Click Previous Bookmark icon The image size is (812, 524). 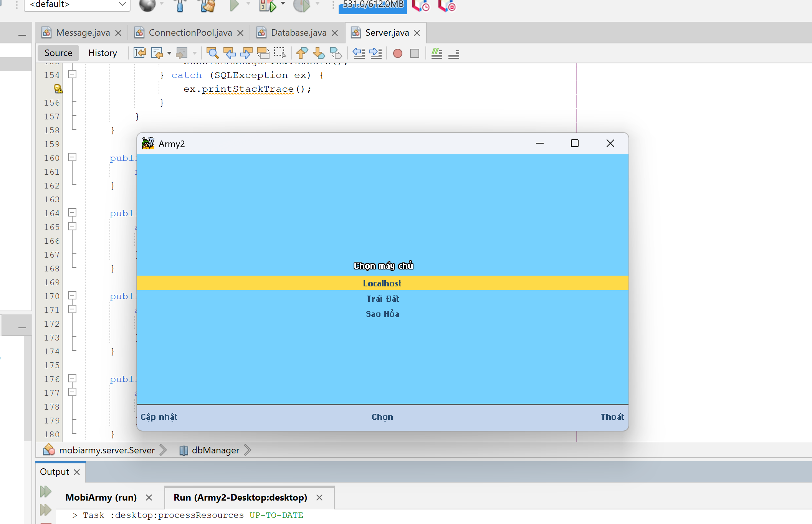tap(302, 53)
